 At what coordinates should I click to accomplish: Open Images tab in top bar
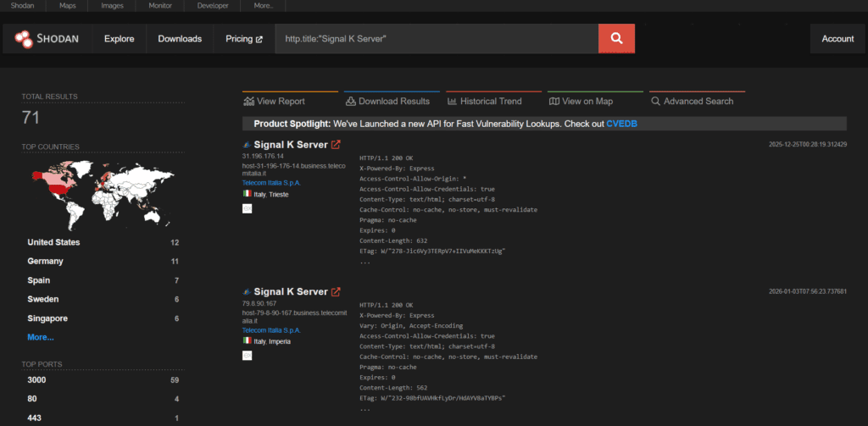(x=113, y=6)
